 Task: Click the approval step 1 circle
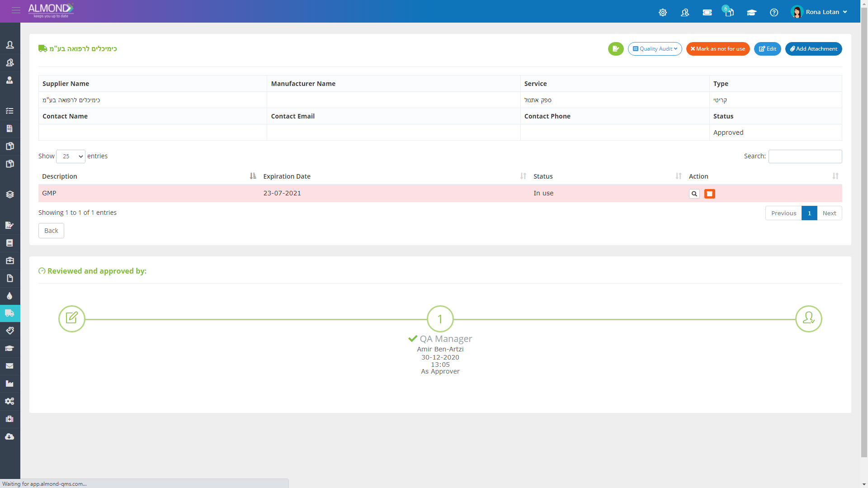tap(440, 319)
